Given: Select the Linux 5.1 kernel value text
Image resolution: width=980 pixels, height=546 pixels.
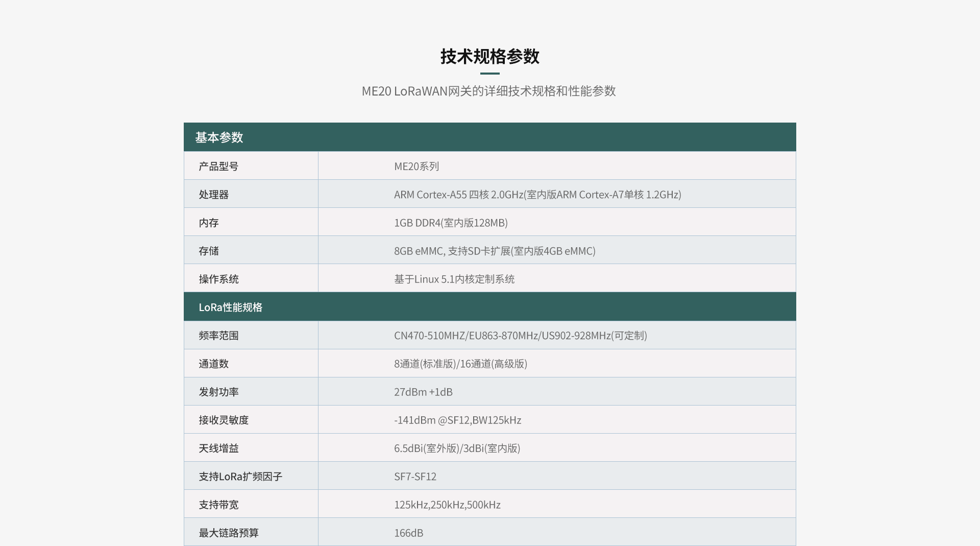Looking at the screenshot, I should [454, 279].
